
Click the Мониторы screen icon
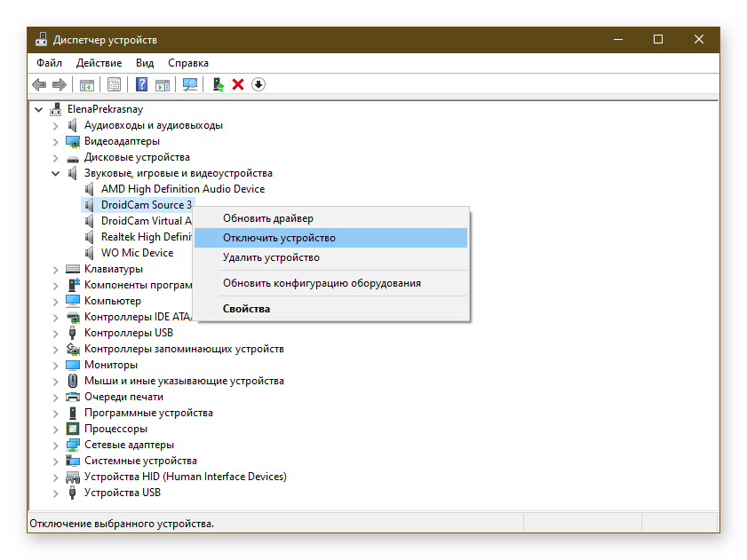click(73, 365)
